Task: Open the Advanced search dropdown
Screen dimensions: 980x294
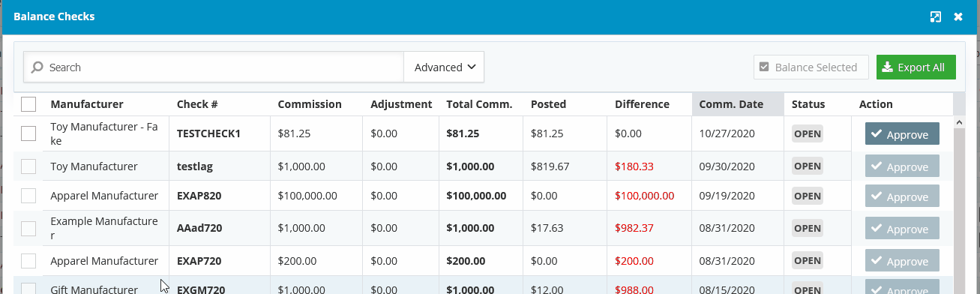Action: (x=444, y=67)
